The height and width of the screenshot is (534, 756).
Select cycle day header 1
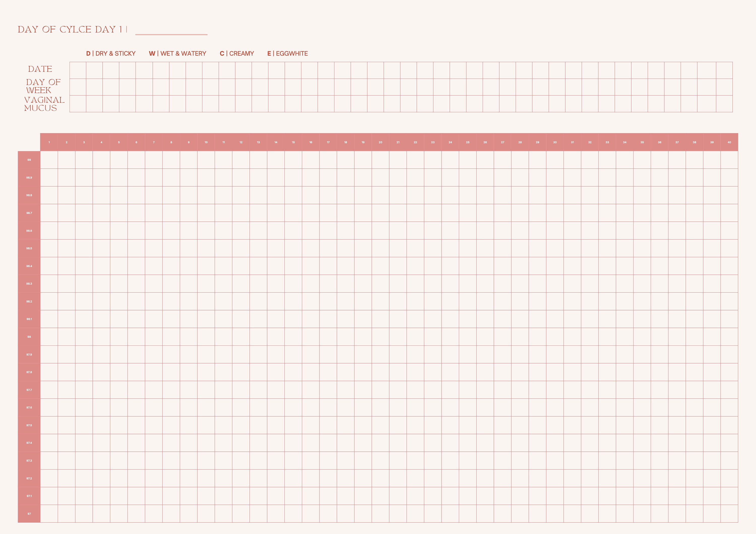point(49,142)
